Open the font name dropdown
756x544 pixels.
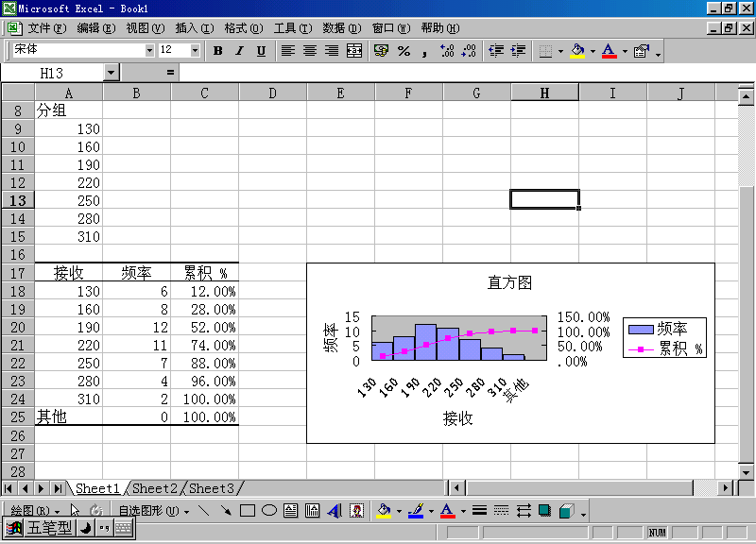point(149,50)
